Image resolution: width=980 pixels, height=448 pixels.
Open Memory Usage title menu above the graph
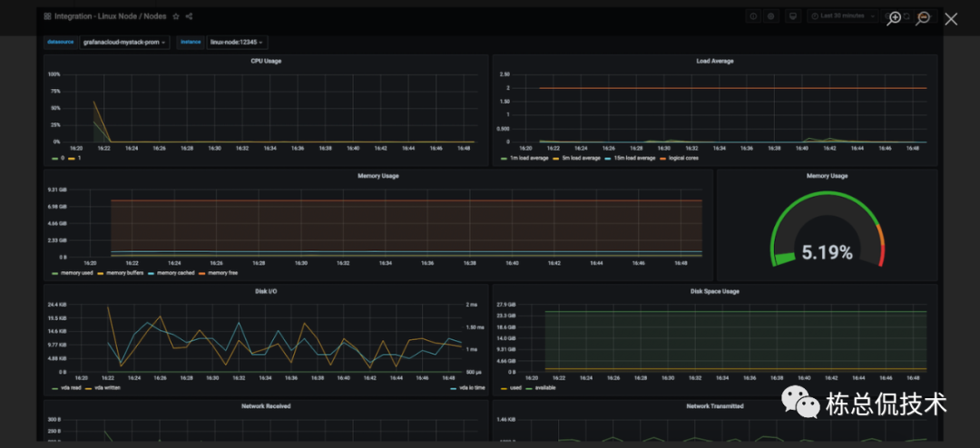pyautogui.click(x=378, y=176)
